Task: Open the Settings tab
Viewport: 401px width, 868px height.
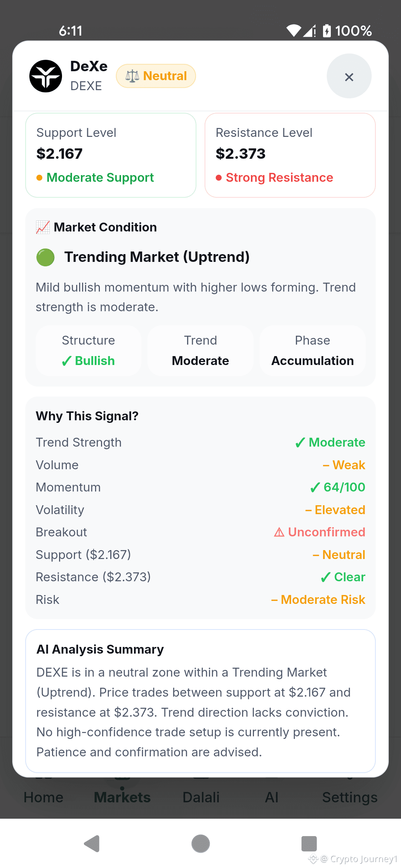Action: [x=350, y=797]
